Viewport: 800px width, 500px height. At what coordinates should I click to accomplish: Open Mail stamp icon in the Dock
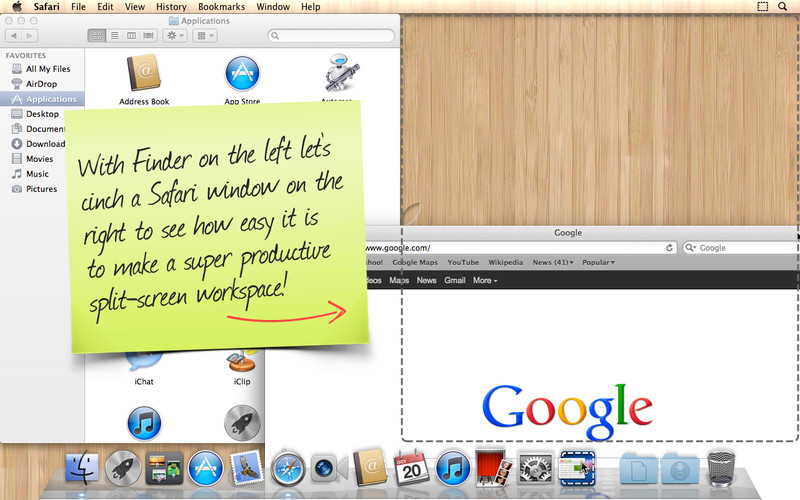247,467
